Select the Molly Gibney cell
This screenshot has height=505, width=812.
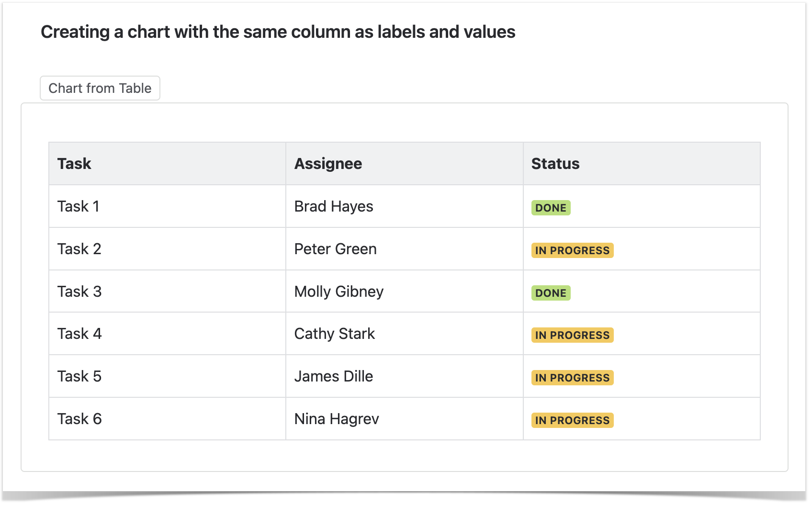tap(338, 292)
